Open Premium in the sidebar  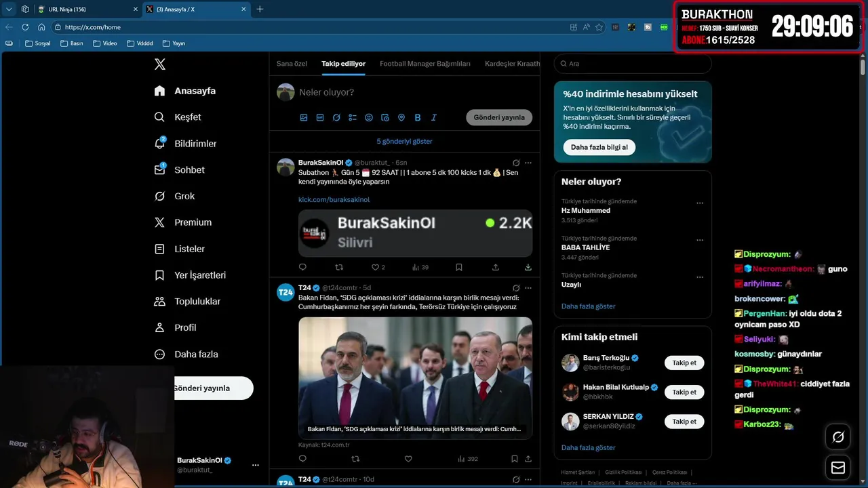point(182,222)
